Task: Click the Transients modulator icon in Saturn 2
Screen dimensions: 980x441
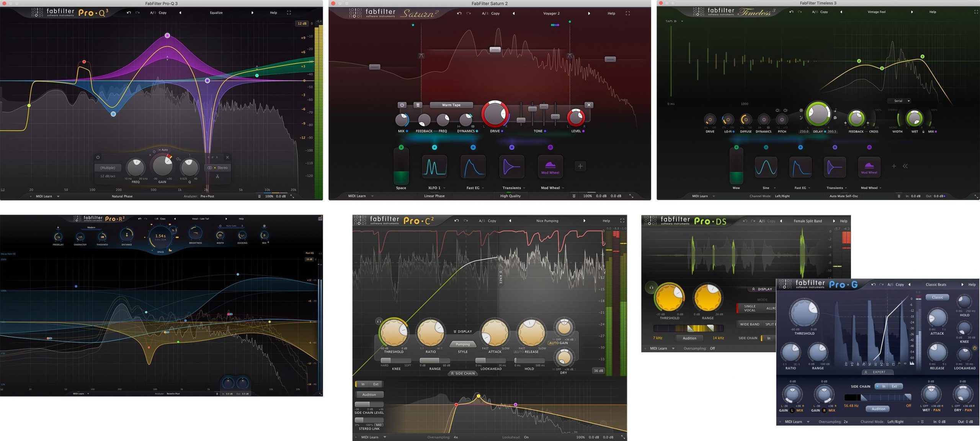Action: tap(511, 167)
